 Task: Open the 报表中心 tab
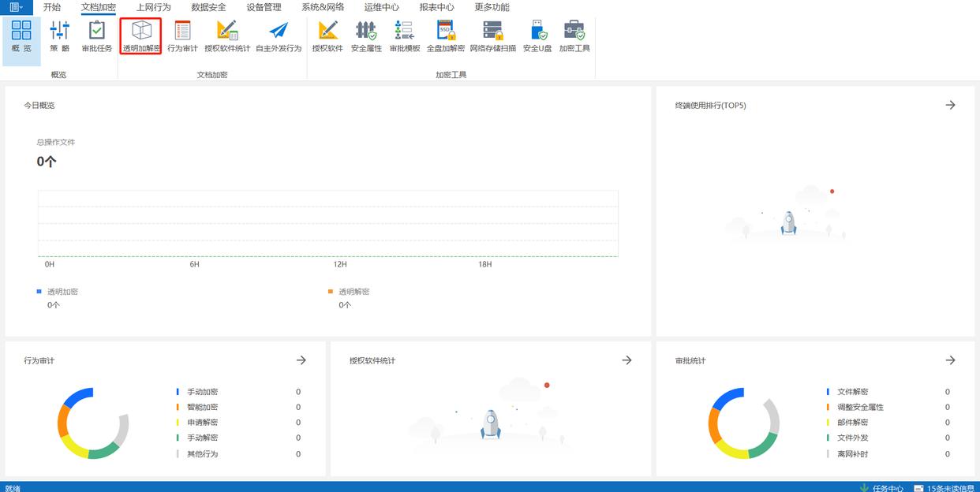(436, 7)
